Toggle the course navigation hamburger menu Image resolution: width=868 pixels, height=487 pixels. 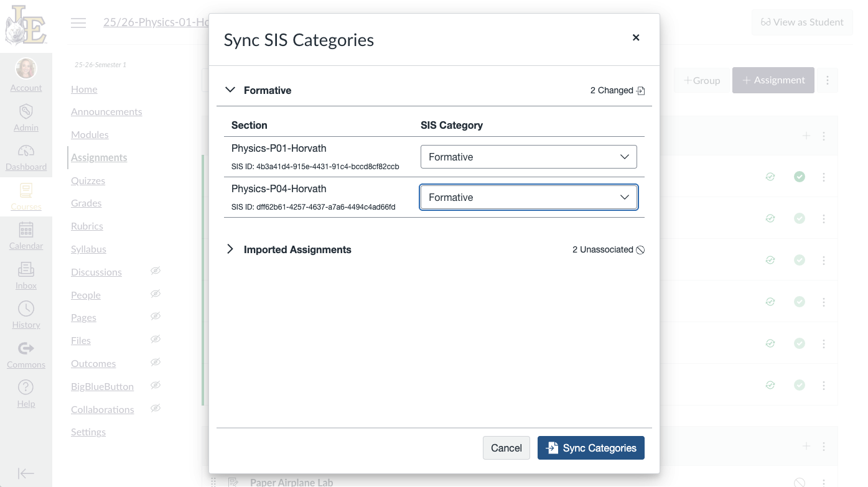(x=78, y=23)
